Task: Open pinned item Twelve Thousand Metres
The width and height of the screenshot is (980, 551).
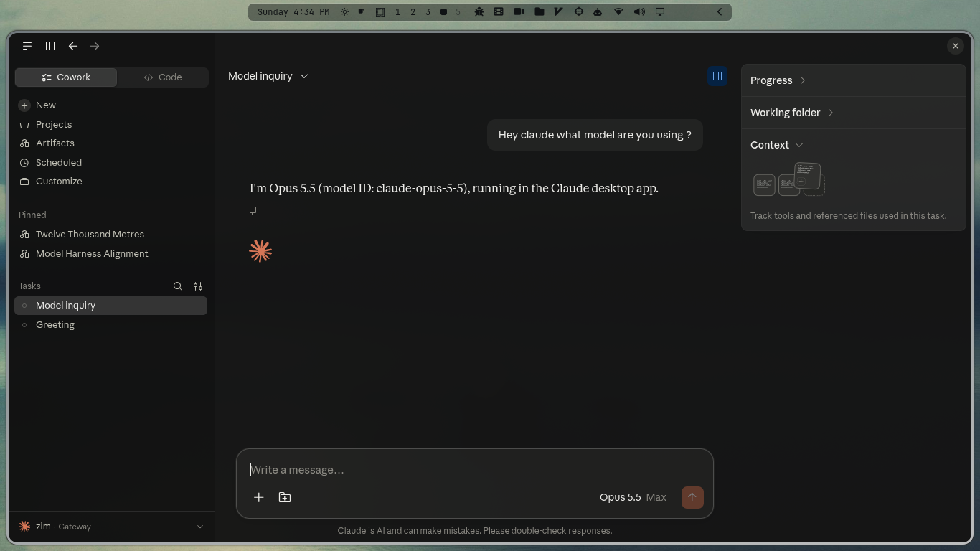Action: pyautogui.click(x=90, y=234)
